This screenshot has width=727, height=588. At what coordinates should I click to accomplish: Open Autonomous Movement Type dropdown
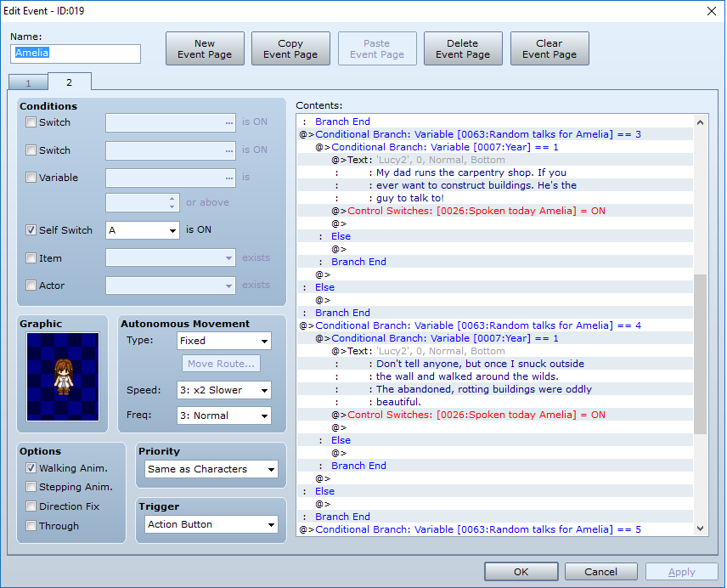click(224, 341)
